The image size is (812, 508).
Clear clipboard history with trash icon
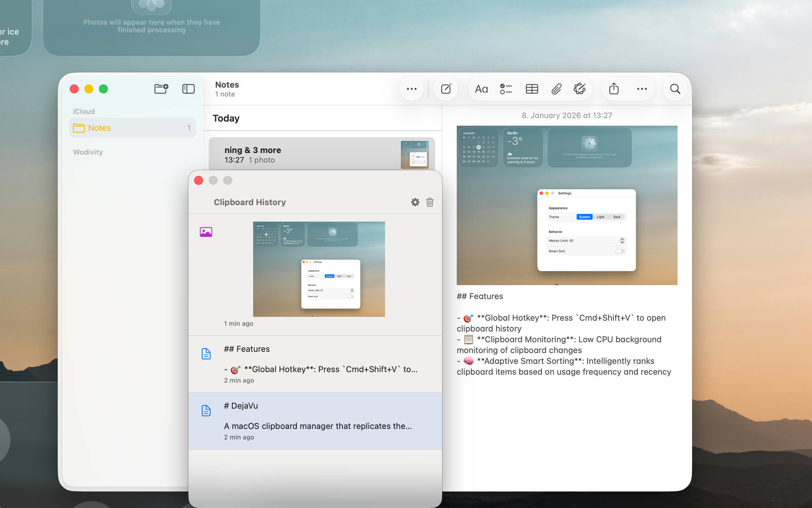(430, 202)
